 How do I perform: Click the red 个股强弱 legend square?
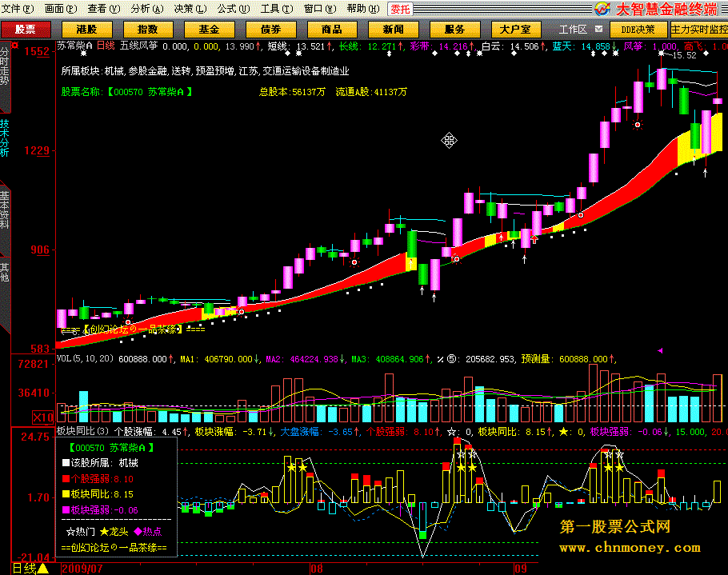tap(66, 478)
